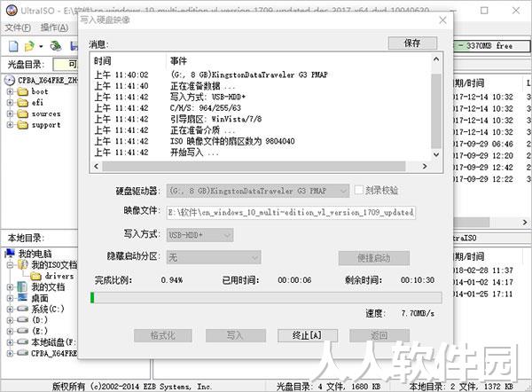Click the 时间 column header
Viewport: 532px width, 392px height.
(103, 61)
